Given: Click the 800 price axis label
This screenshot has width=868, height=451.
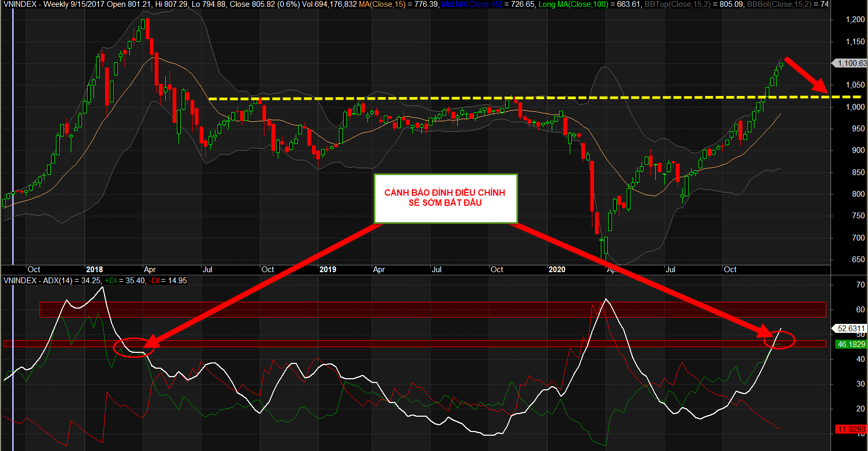Looking at the screenshot, I should pyautogui.click(x=858, y=194).
